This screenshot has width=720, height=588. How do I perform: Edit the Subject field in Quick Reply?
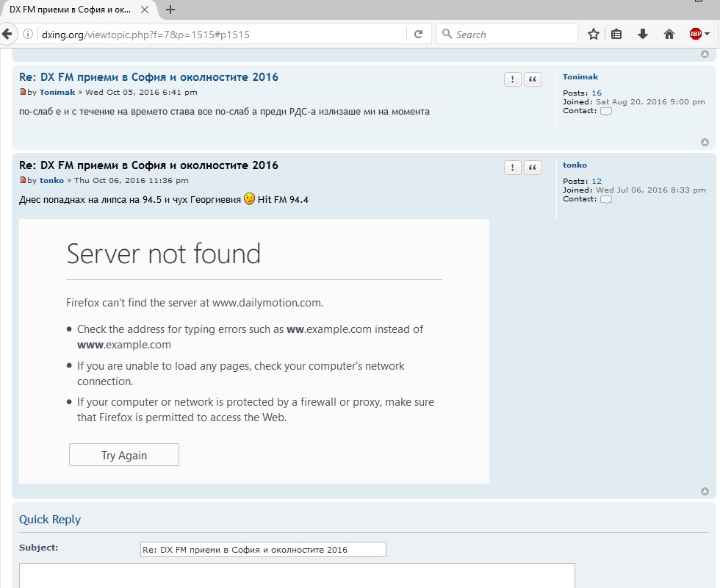point(263,550)
